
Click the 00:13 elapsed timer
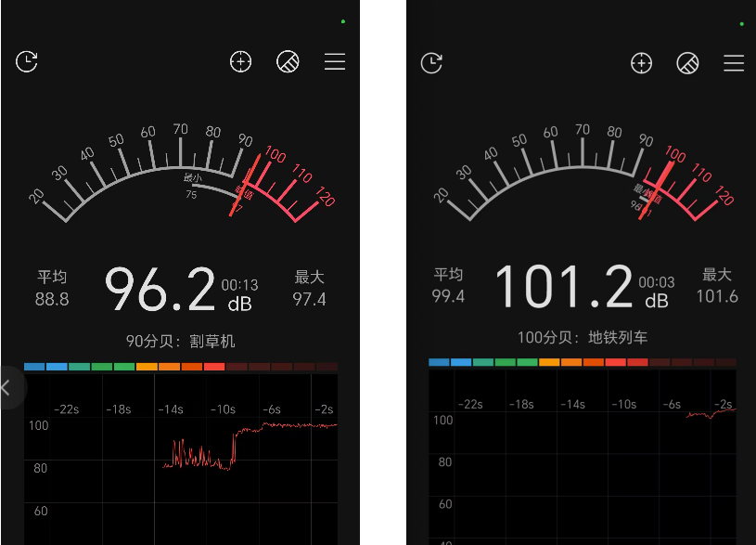(239, 285)
